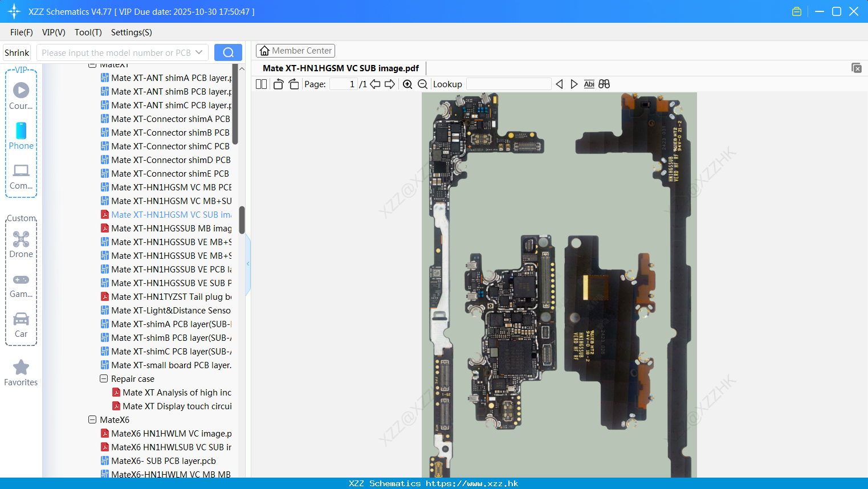Open Mate XT-Connector shimC PCB
Screen dimensions: 868x489
166,146
